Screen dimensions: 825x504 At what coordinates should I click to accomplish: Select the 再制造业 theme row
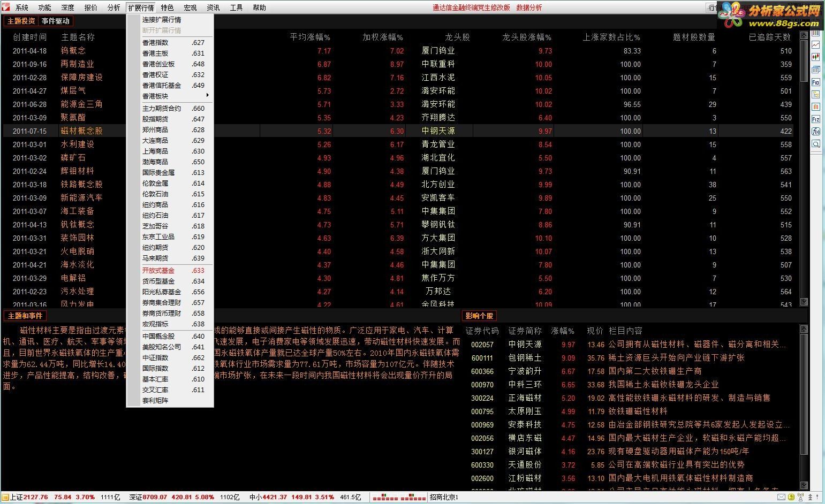[x=398, y=64]
